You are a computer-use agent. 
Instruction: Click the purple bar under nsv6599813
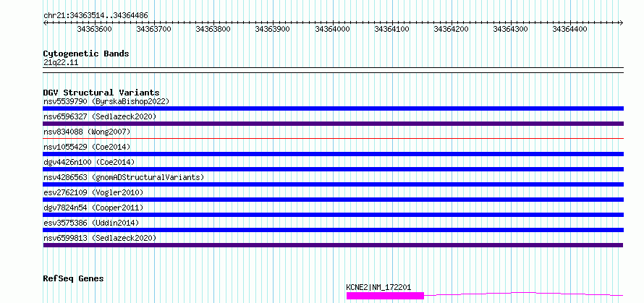point(333,245)
